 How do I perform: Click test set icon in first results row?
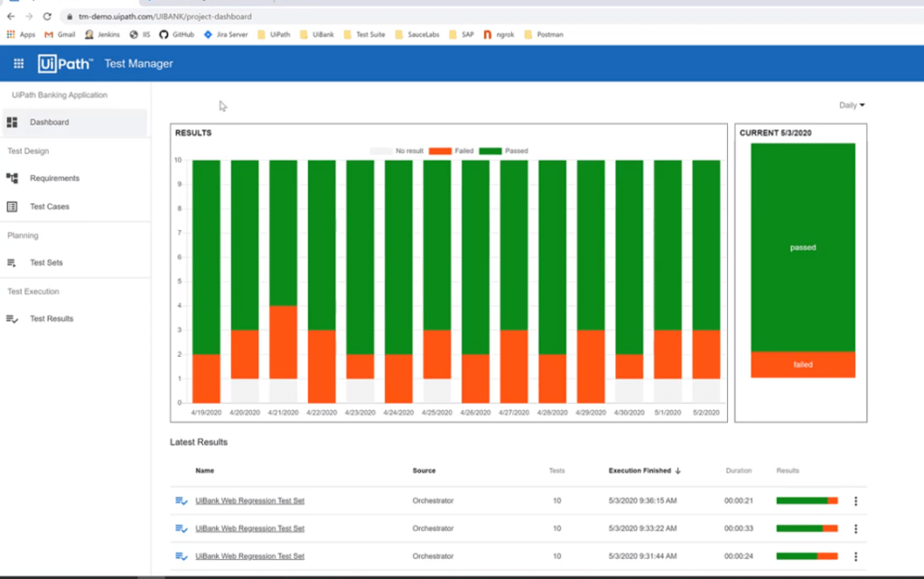tap(182, 501)
